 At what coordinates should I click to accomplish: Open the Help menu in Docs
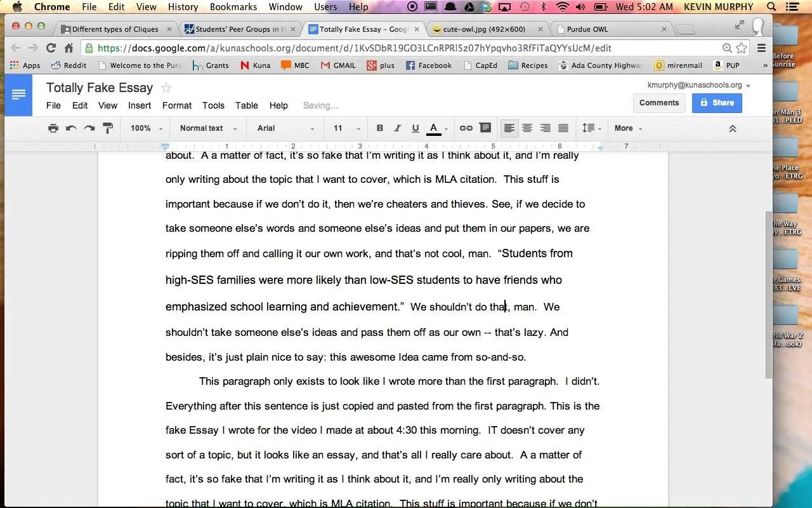(x=278, y=105)
